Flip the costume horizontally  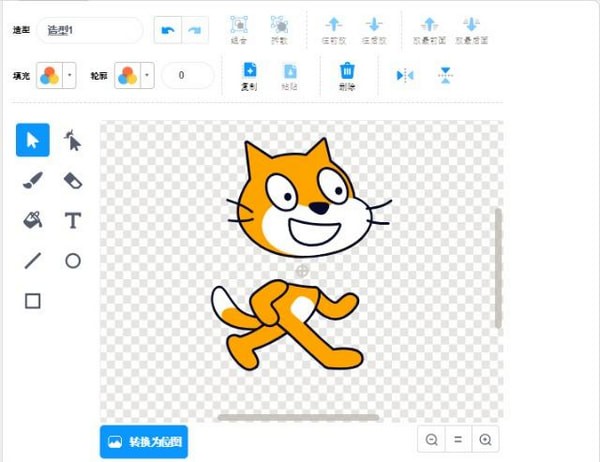pyautogui.click(x=405, y=75)
